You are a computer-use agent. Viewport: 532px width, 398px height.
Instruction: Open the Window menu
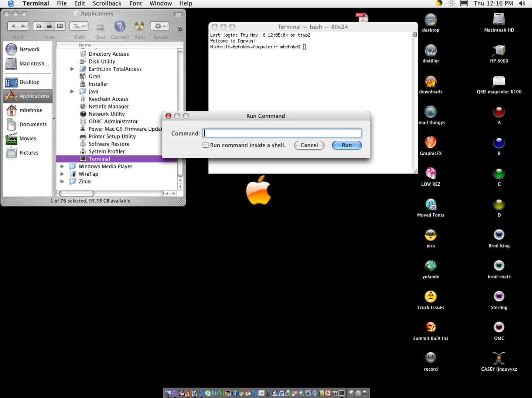[161, 3]
